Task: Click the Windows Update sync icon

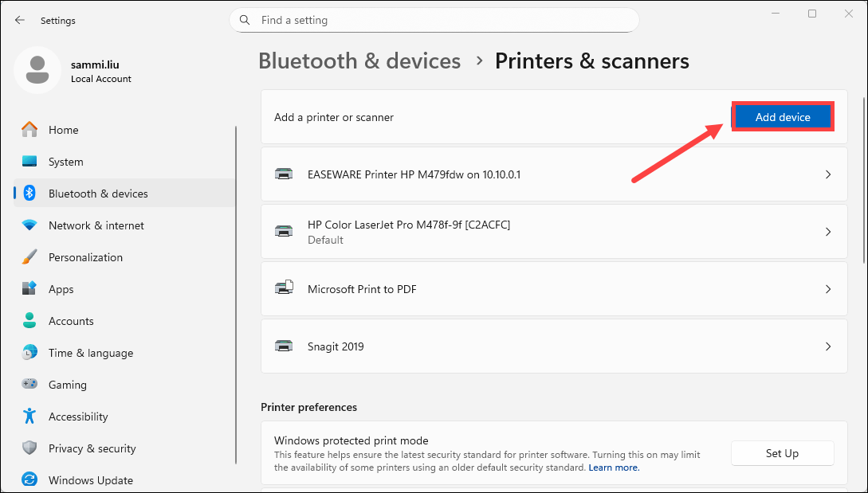Action: pyautogui.click(x=29, y=480)
